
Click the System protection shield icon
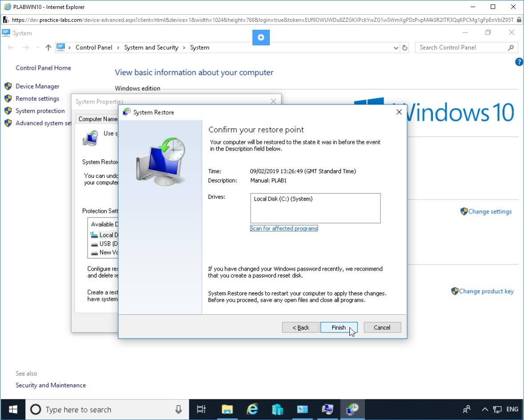tap(8, 111)
